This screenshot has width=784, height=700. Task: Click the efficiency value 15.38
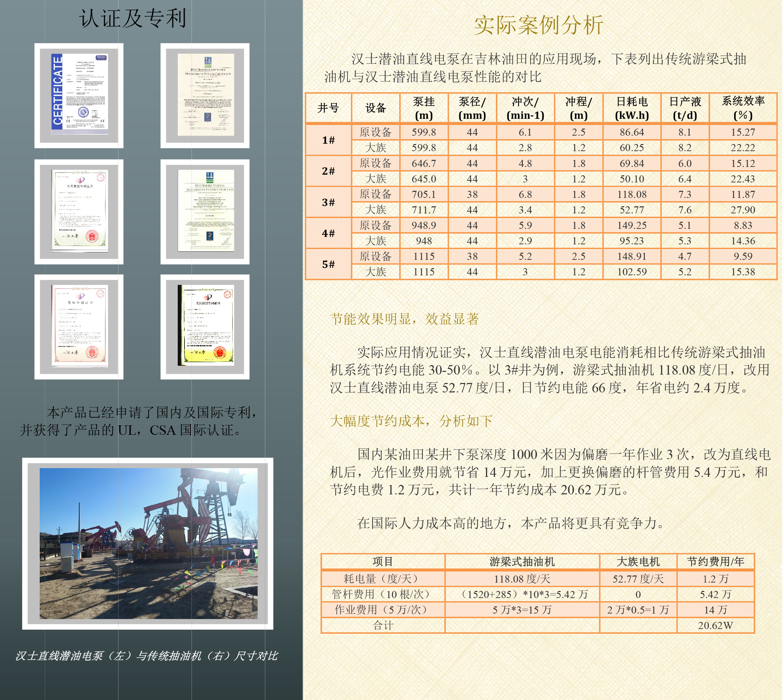coord(743,272)
